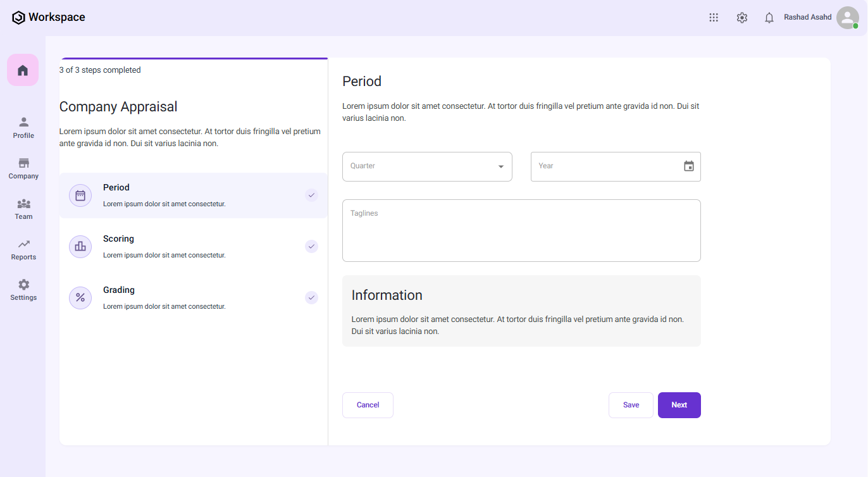
Task: Click the steps progress bar
Action: coord(194,59)
